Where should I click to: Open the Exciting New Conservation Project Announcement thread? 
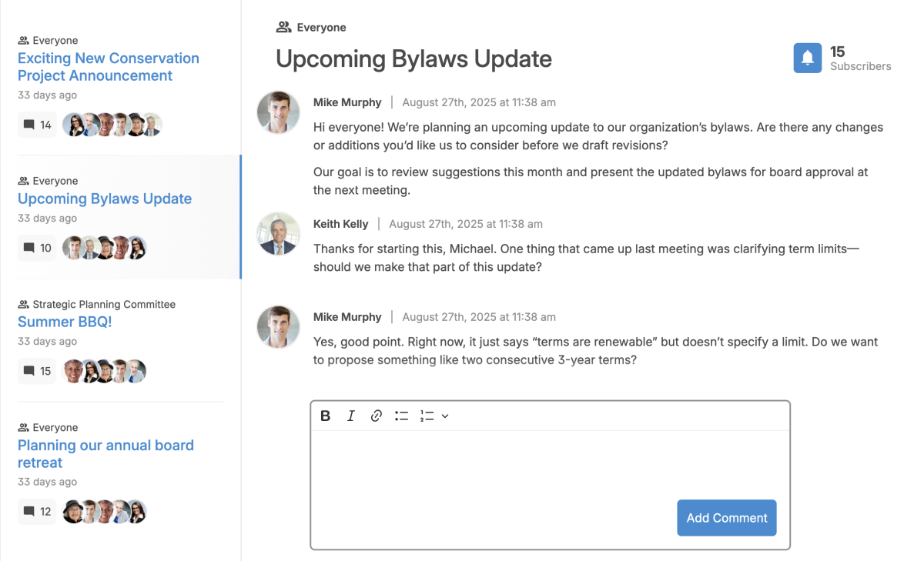coord(108,66)
